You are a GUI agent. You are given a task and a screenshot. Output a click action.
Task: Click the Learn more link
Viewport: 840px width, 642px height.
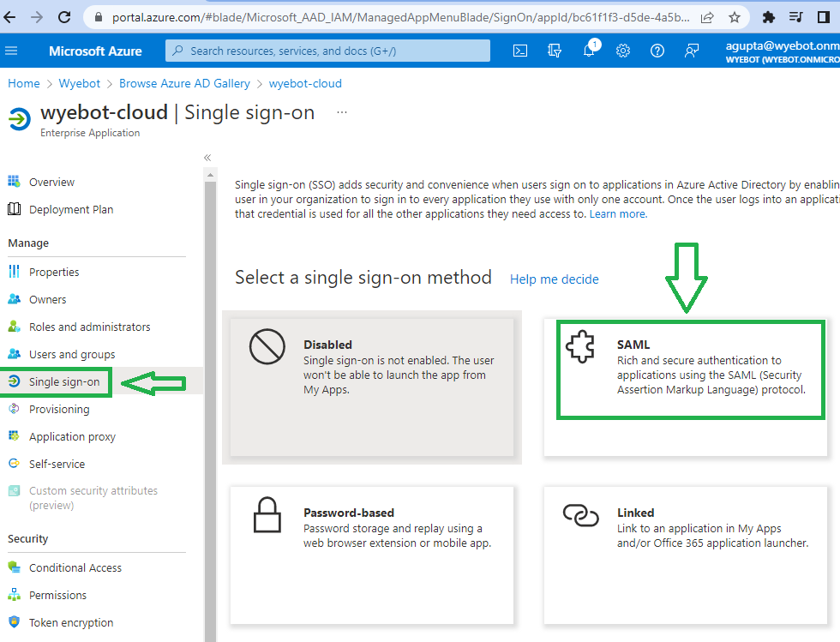pos(618,213)
